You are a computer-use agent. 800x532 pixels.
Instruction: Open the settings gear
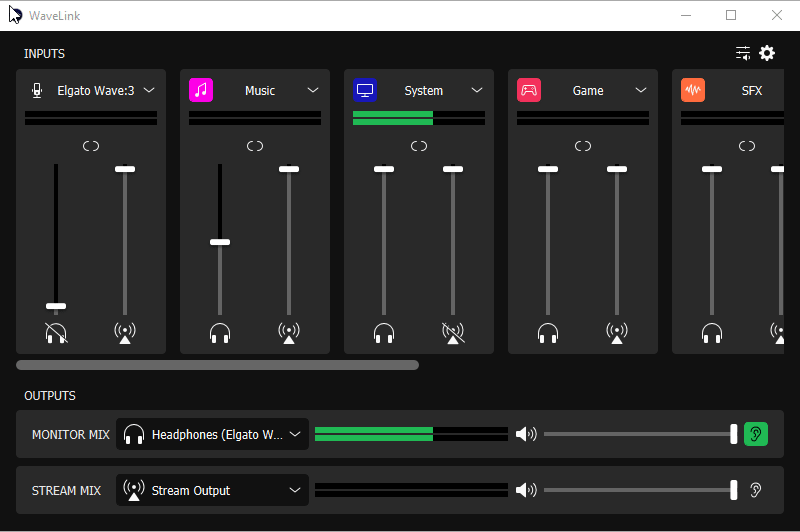pyautogui.click(x=767, y=53)
